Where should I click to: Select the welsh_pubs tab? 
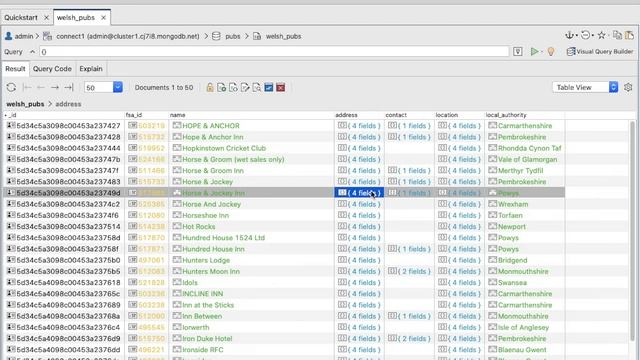(76, 18)
